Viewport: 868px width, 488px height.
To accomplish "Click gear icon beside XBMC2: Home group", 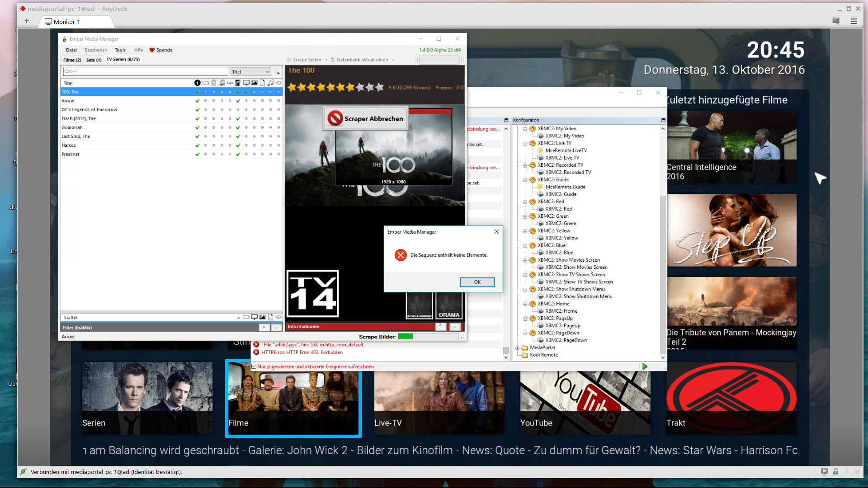I will (x=533, y=304).
